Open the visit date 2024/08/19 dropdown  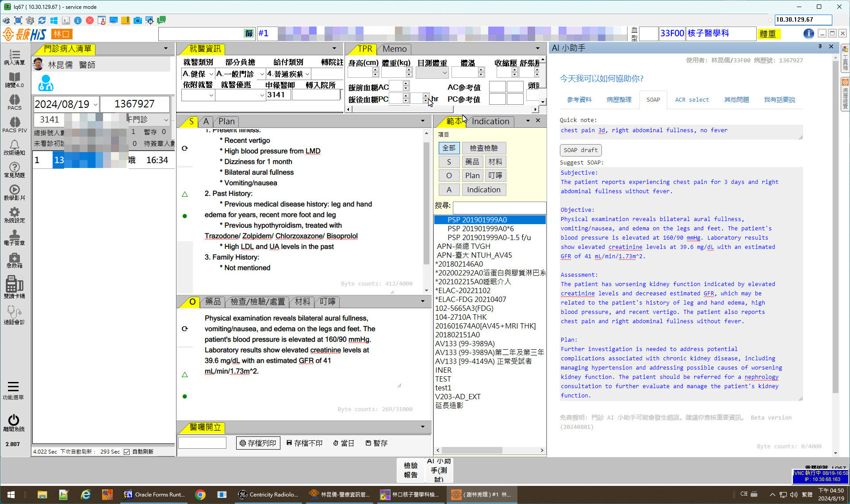click(x=95, y=105)
